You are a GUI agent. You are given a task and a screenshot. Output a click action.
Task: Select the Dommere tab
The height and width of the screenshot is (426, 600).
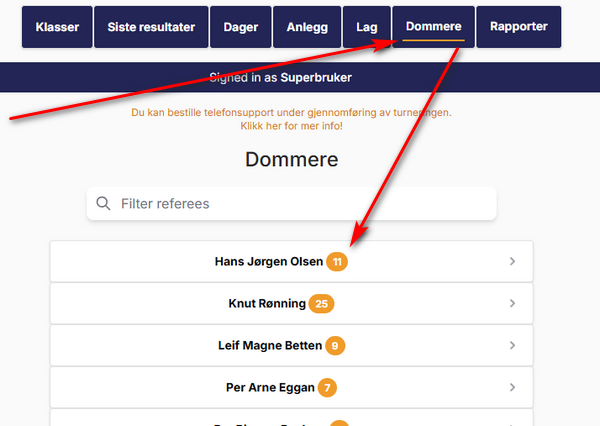click(434, 27)
